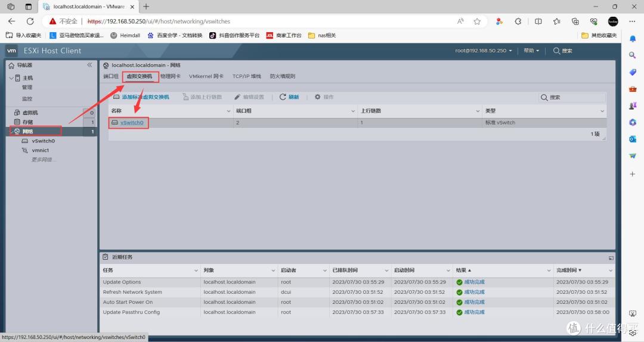The height and width of the screenshot is (342, 644).
Task: Click 添加上行链路 toolbar button
Action: (x=202, y=97)
